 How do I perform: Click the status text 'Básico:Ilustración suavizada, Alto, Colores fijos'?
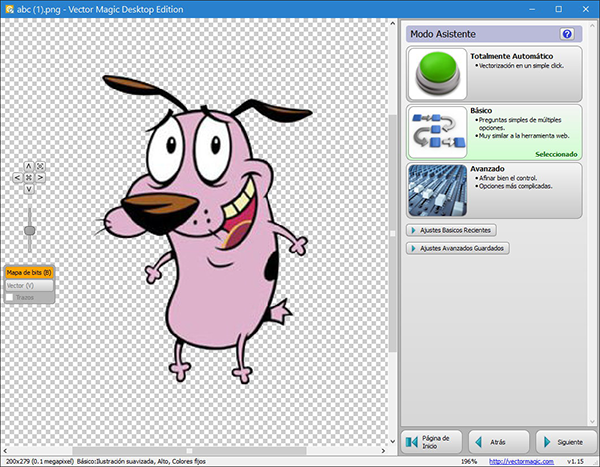tap(141, 461)
